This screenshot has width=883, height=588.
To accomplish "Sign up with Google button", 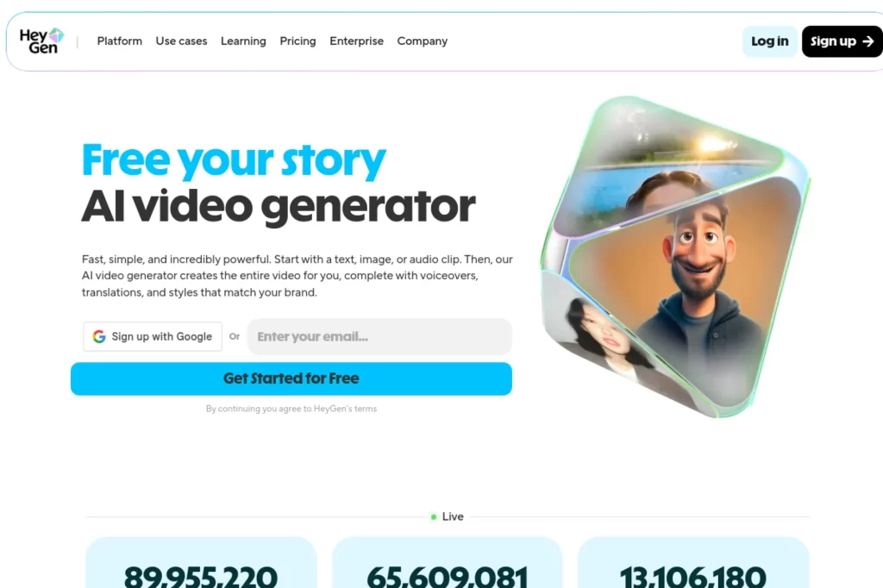I will pyautogui.click(x=153, y=336).
